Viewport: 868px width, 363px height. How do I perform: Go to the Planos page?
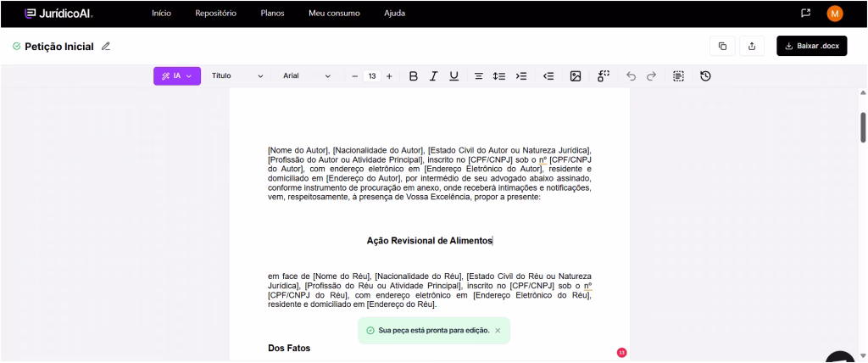272,14
